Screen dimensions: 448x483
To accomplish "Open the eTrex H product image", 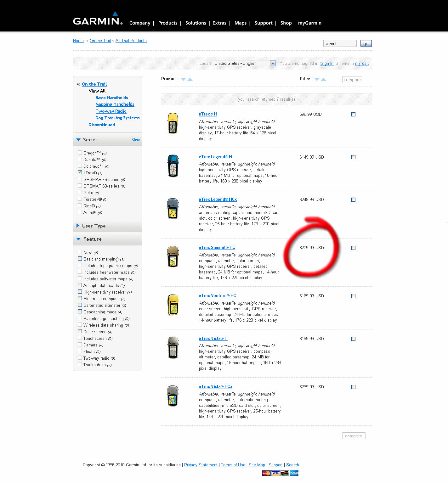I will (173, 123).
